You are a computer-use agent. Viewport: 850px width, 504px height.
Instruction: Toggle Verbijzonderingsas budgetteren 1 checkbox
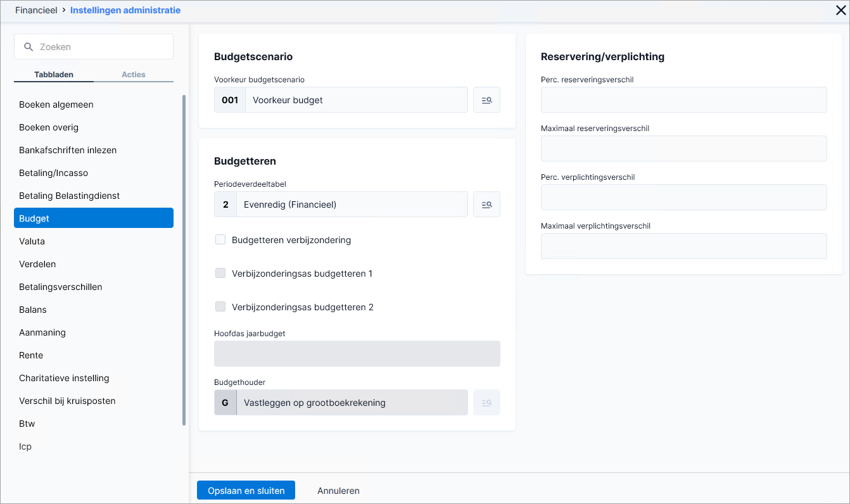point(220,274)
